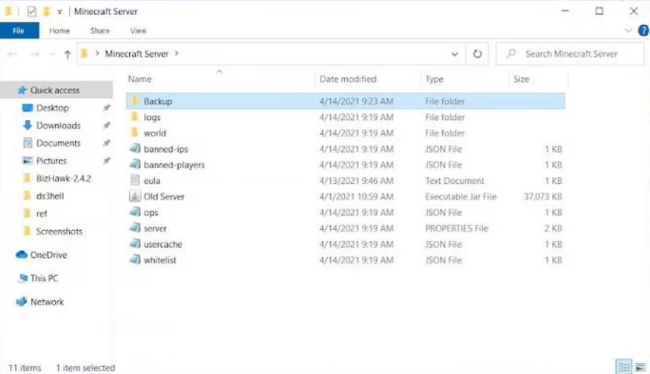Image resolution: width=650 pixels, height=374 pixels.
Task: Open Documents in the navigation pane
Action: [58, 143]
